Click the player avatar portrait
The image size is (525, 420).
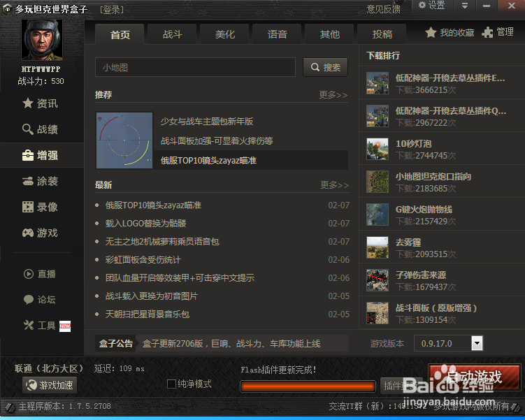[42, 40]
